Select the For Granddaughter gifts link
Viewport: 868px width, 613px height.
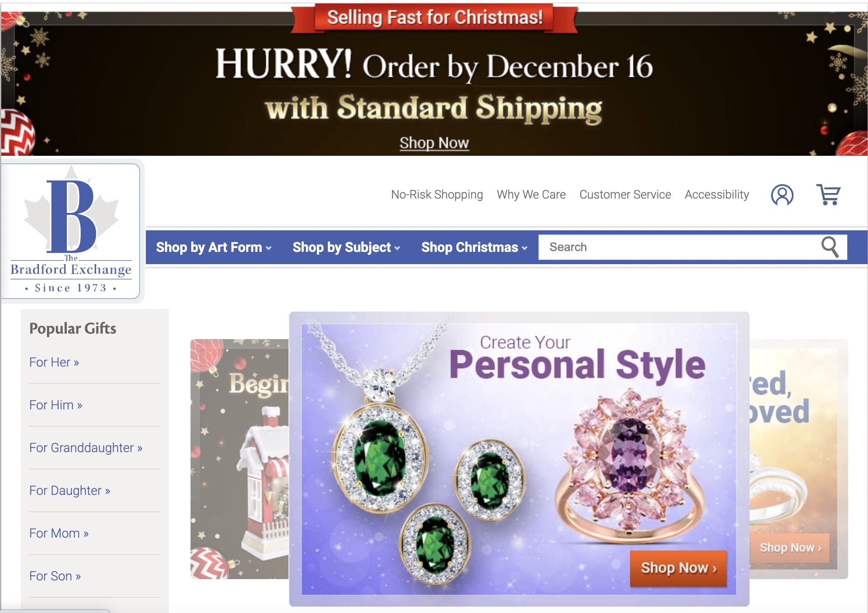click(86, 448)
